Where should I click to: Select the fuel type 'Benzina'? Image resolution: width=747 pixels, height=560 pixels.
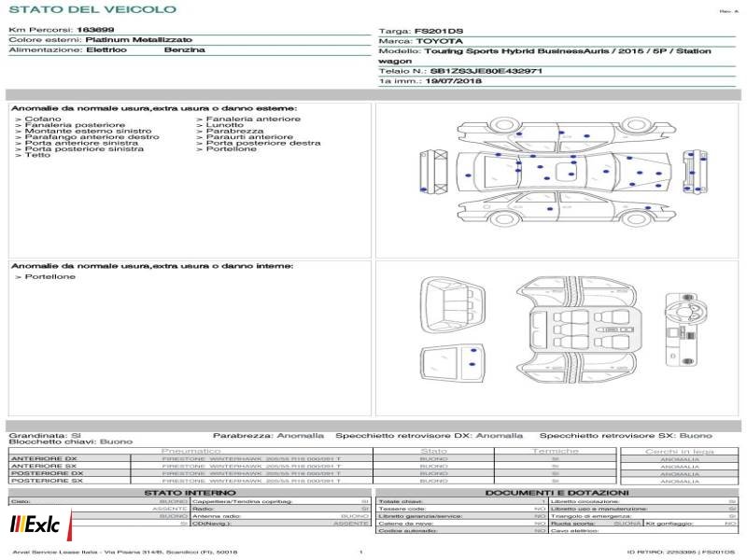click(x=184, y=49)
